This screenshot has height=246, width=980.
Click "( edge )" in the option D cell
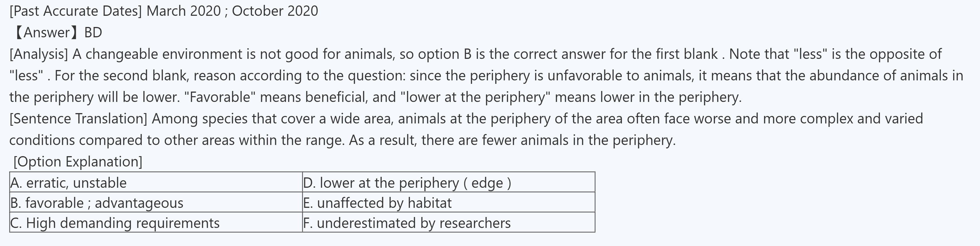(487, 183)
